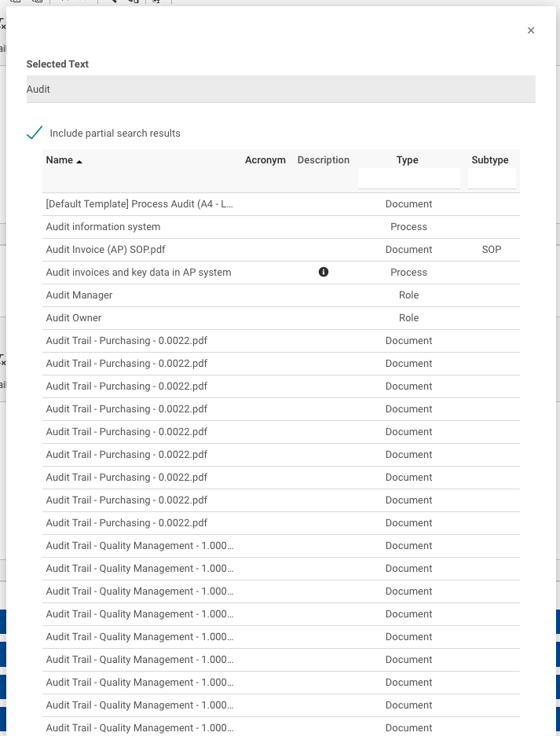The image size is (560, 736).
Task: Click the SOP subtype cell
Action: (492, 250)
